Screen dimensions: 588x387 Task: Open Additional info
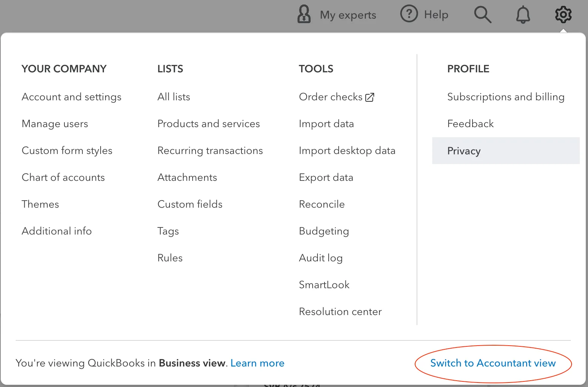click(57, 231)
